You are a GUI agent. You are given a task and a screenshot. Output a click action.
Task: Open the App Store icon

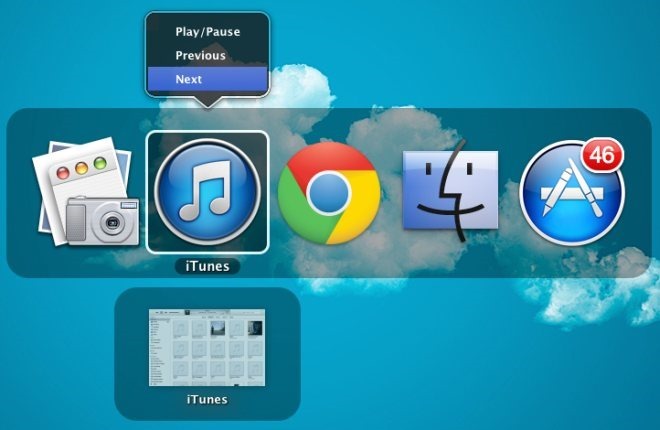click(572, 193)
